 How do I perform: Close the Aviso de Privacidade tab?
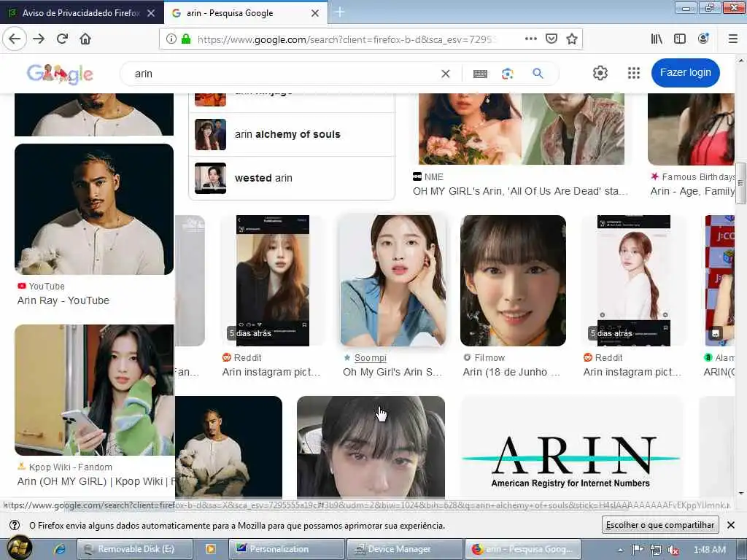[151, 13]
